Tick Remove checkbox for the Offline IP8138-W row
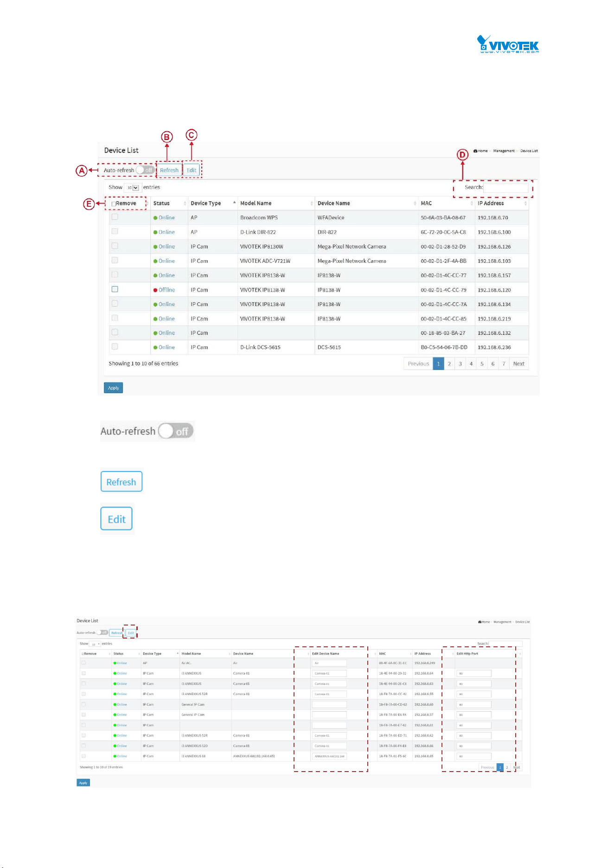Screen dimensions: 614x868 coord(115,289)
